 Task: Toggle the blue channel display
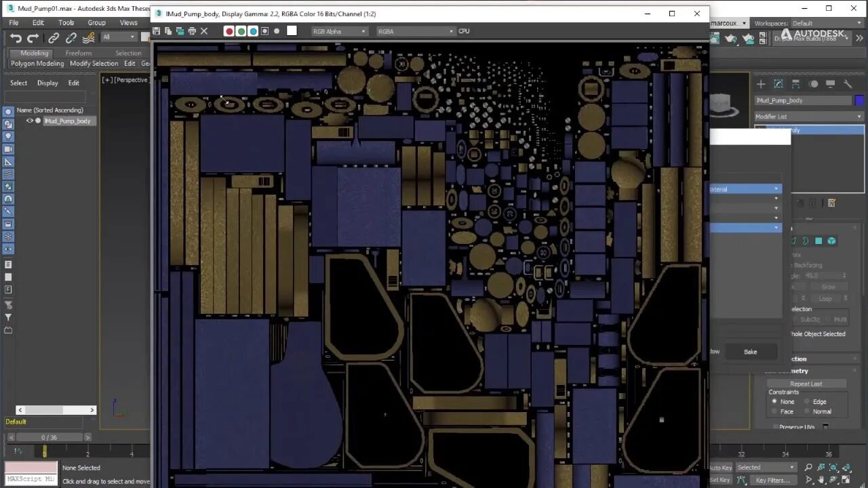[253, 31]
